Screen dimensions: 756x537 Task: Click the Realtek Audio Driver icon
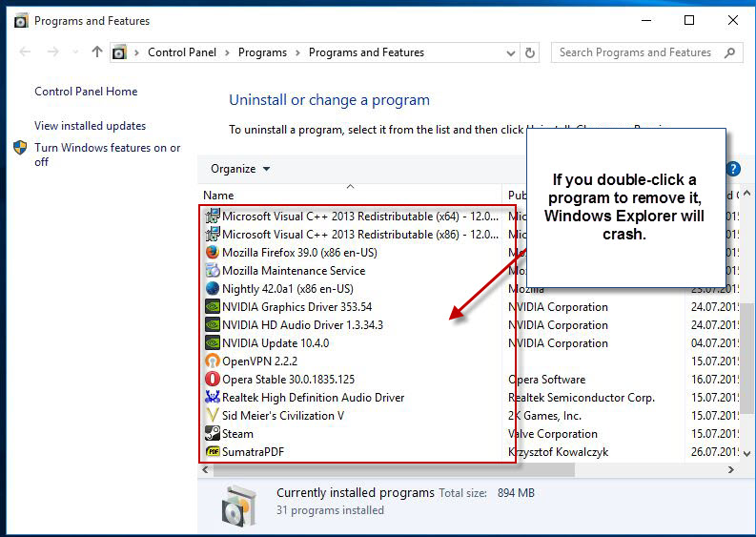click(213, 397)
